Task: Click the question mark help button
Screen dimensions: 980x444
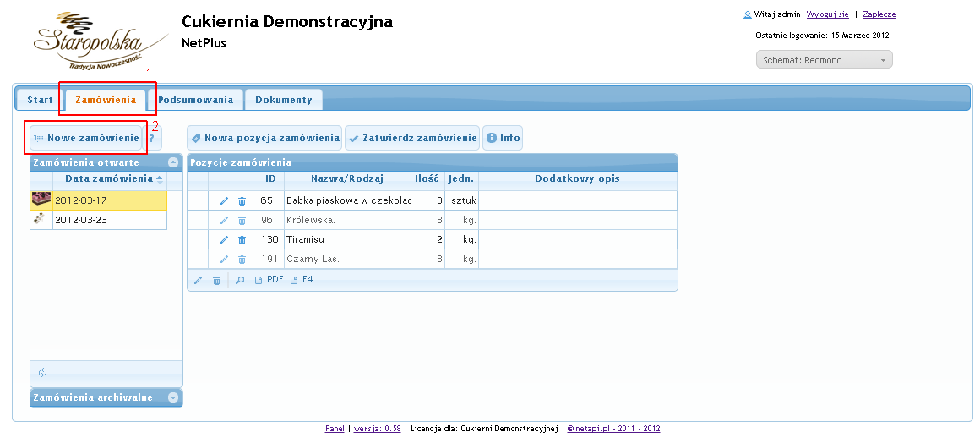Action: [x=152, y=138]
